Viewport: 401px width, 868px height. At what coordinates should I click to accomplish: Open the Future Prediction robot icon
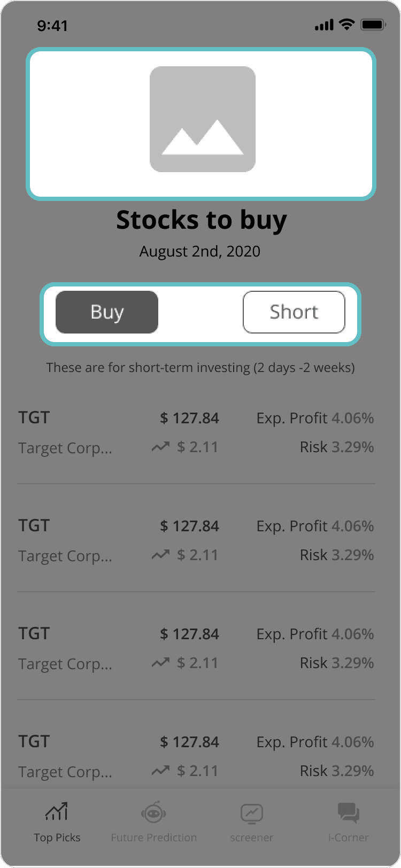coord(153,812)
